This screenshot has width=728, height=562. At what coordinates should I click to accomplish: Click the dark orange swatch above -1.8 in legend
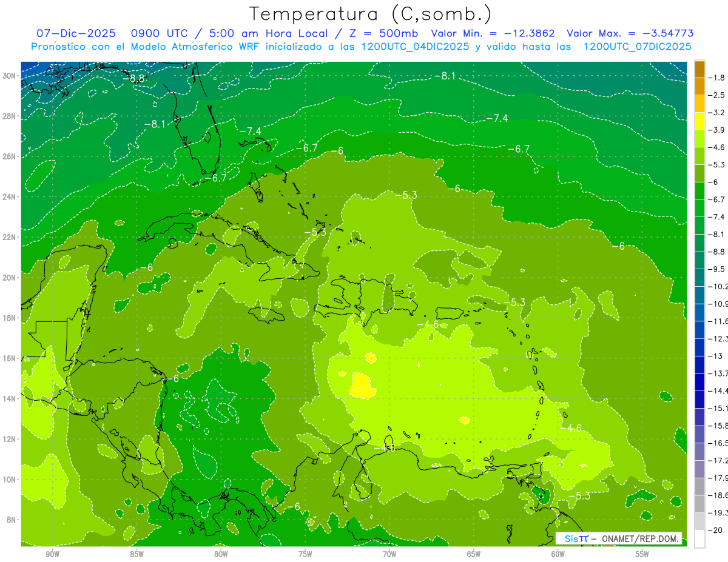(x=699, y=69)
